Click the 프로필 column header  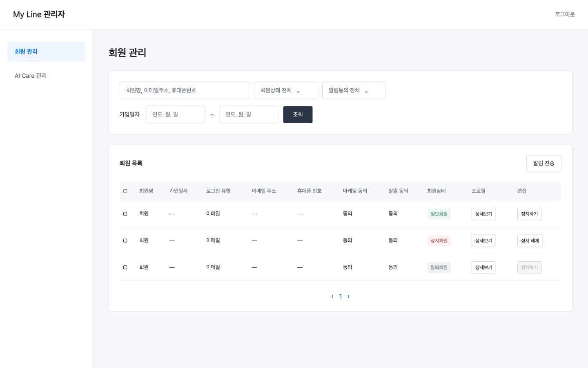479,191
